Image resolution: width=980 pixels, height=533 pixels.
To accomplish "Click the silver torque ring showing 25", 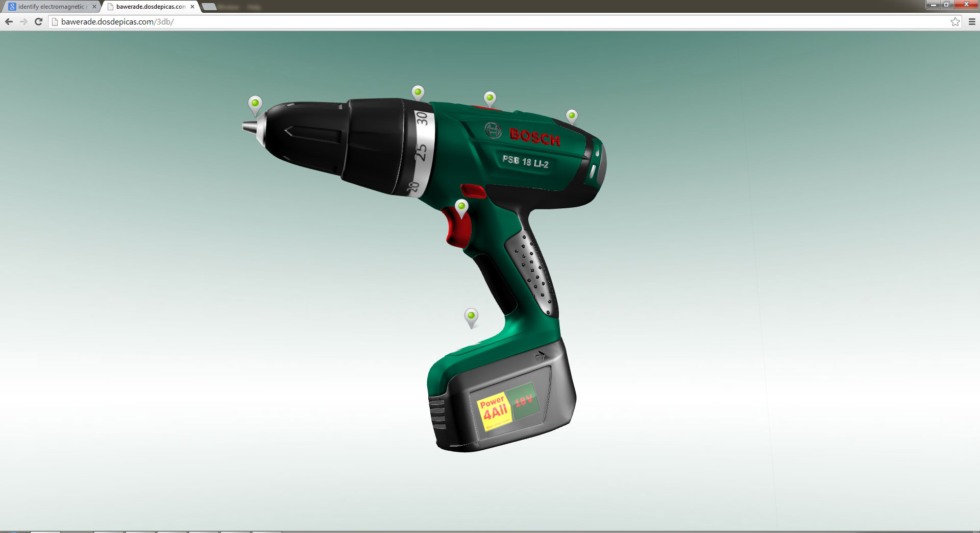I will pyautogui.click(x=421, y=152).
